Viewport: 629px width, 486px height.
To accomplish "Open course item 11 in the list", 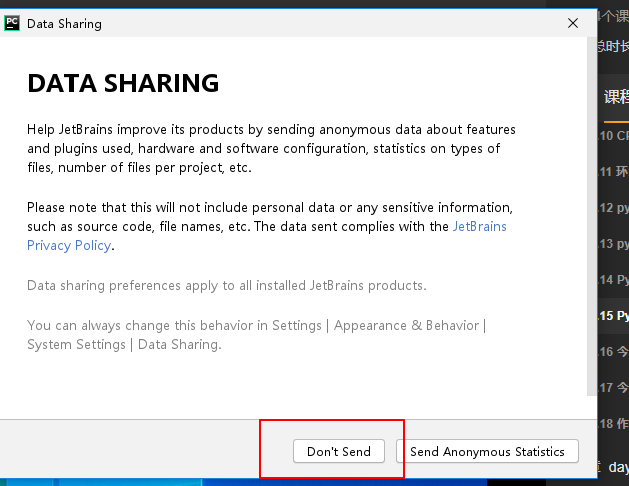I will point(614,171).
